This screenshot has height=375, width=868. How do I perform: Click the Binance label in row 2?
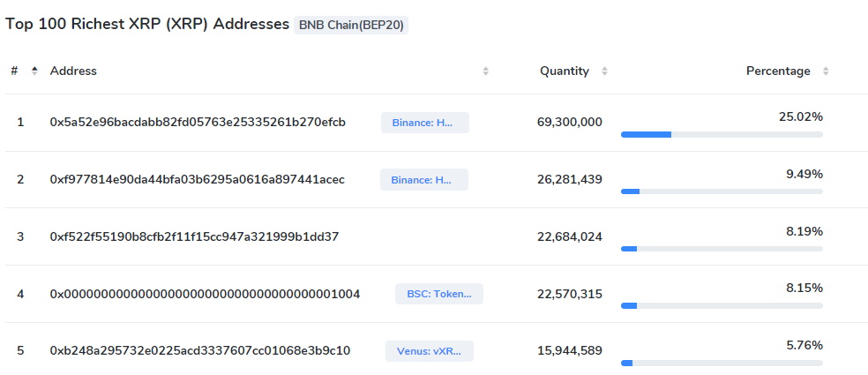coord(423,180)
